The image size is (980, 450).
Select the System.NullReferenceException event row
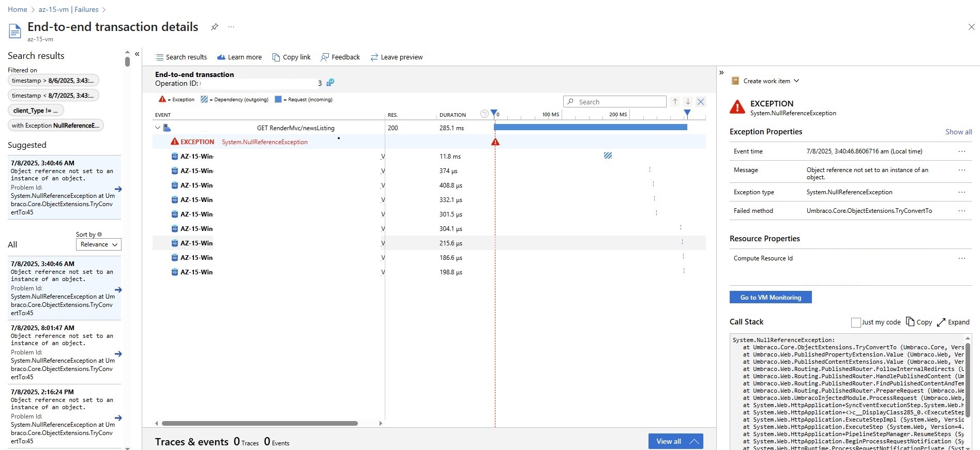click(264, 142)
